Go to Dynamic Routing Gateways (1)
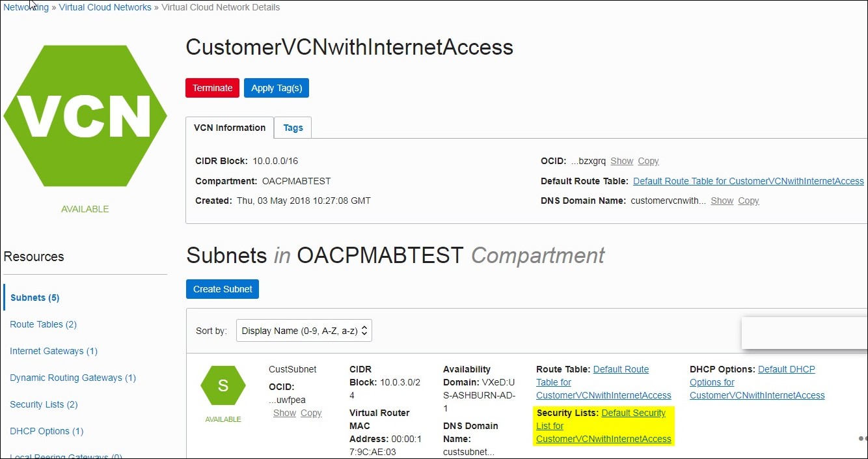This screenshot has height=459, width=868. [73, 378]
